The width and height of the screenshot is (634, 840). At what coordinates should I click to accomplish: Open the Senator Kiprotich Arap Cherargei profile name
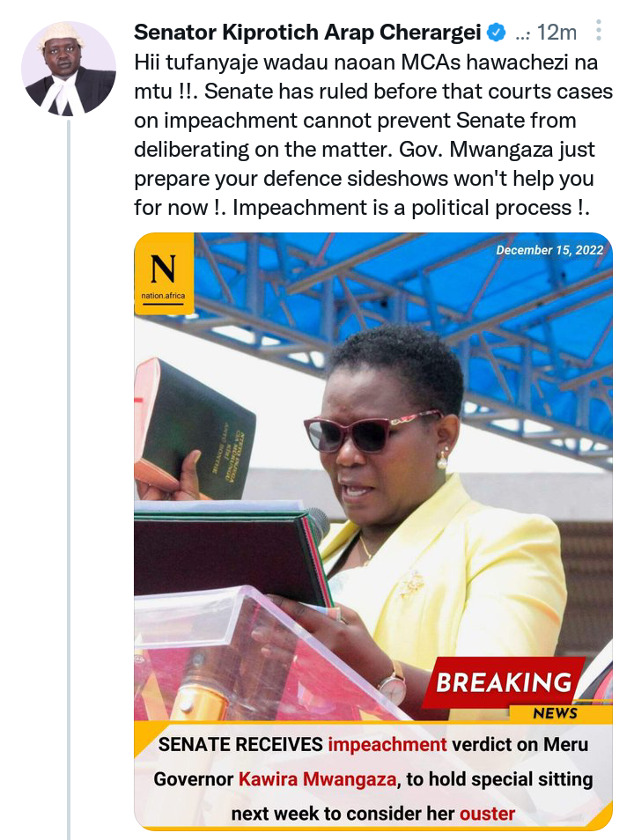tap(307, 33)
